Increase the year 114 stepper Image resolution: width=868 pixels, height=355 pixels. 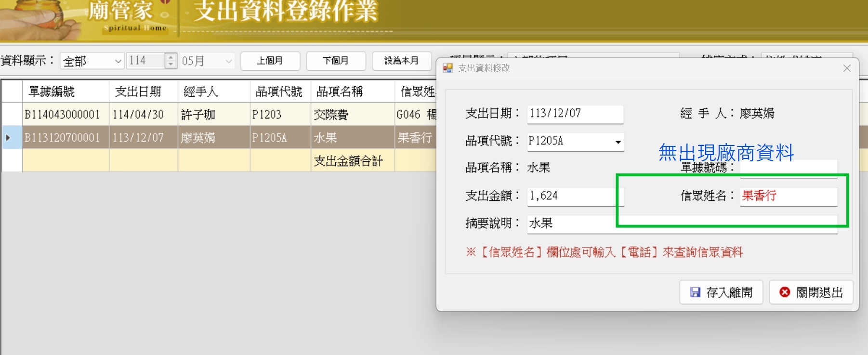(x=171, y=57)
